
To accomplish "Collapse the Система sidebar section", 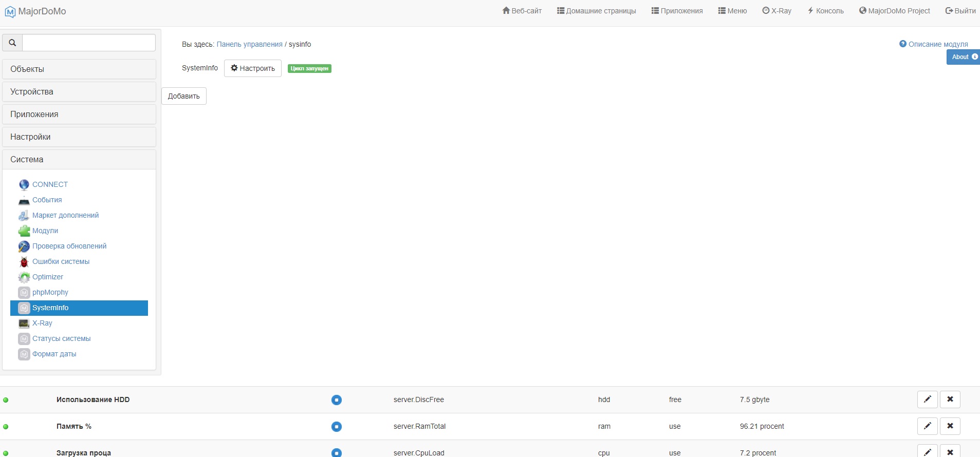I will coord(79,160).
